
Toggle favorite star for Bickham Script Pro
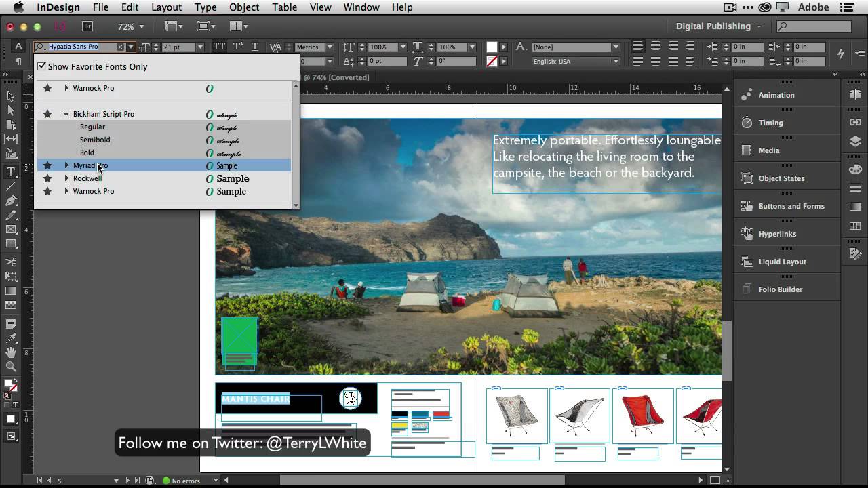click(47, 114)
